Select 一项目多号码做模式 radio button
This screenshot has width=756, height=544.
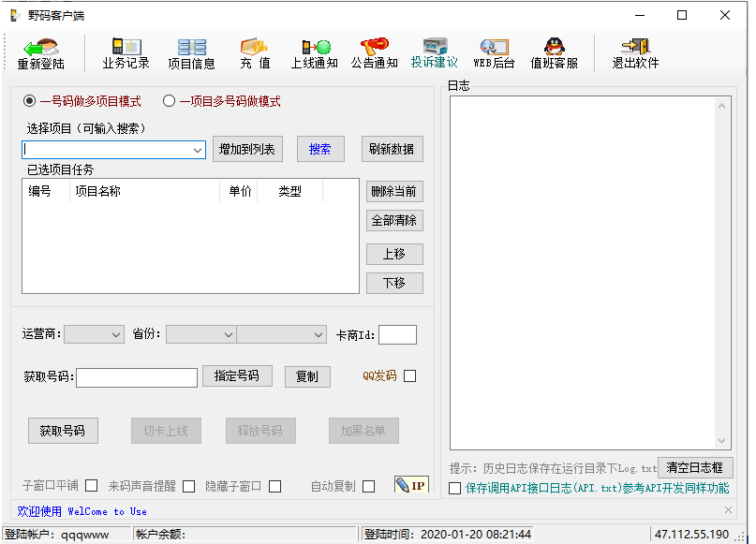(169, 101)
